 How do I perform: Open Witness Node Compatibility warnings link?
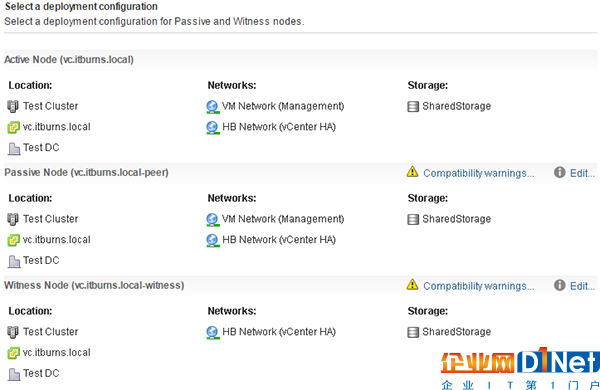tap(478, 286)
